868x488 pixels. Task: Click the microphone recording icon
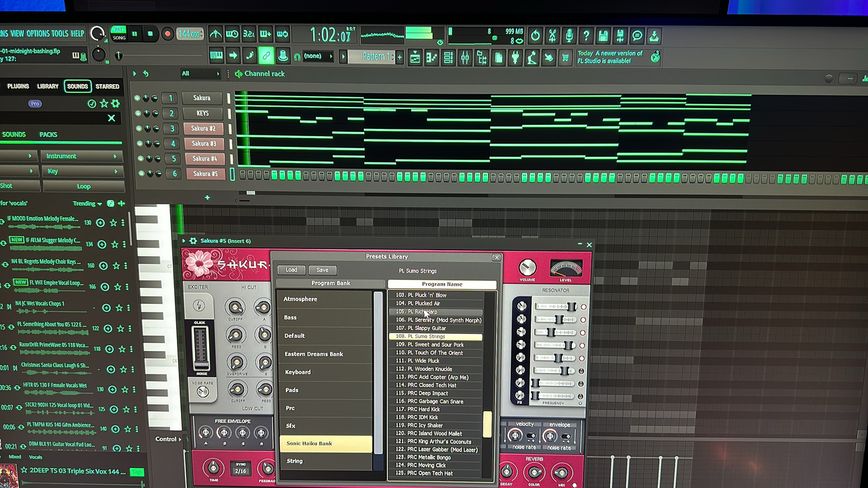[569, 36]
